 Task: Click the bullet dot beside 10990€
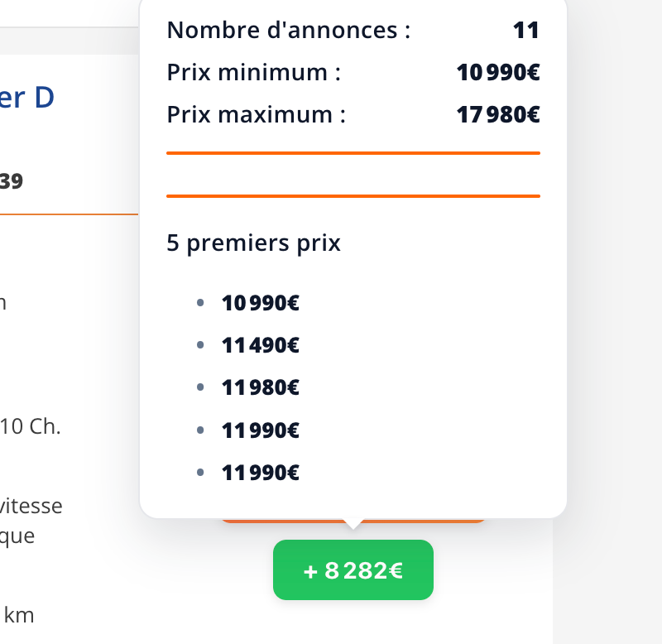point(199,303)
